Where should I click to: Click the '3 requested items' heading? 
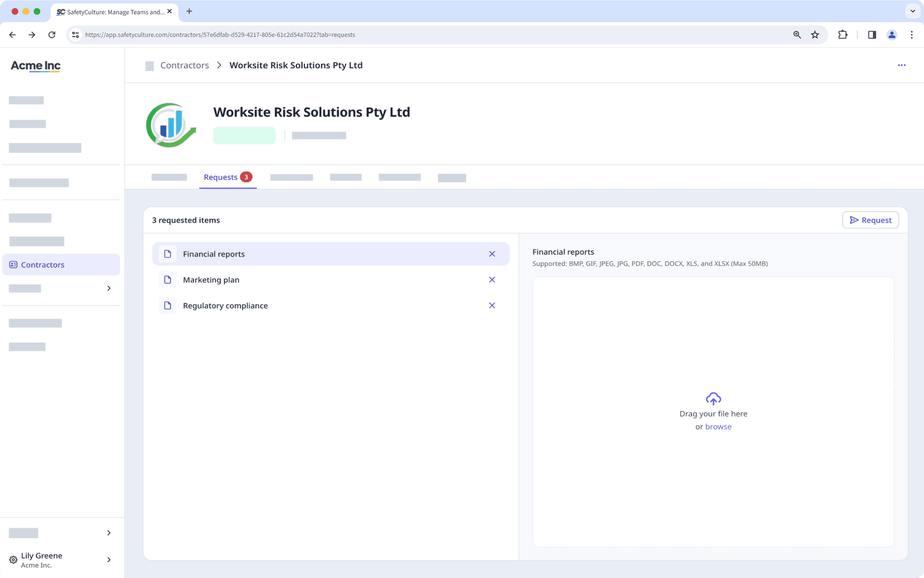coord(186,220)
